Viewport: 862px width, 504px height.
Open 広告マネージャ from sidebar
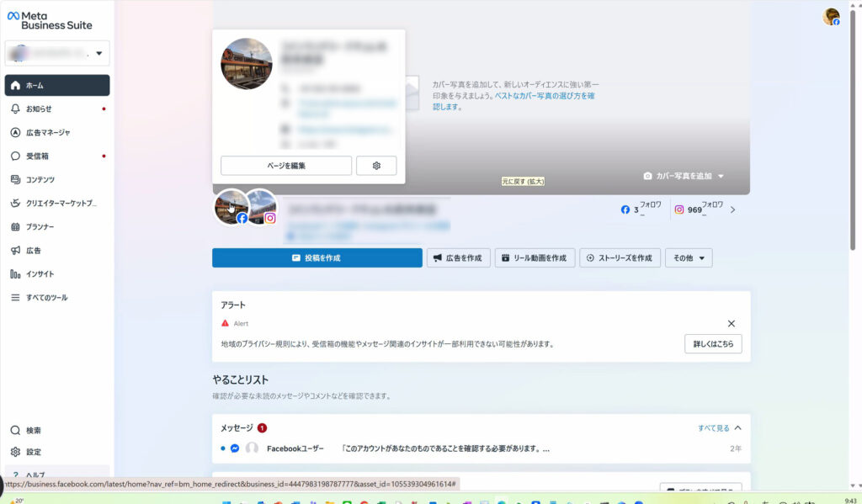48,132
